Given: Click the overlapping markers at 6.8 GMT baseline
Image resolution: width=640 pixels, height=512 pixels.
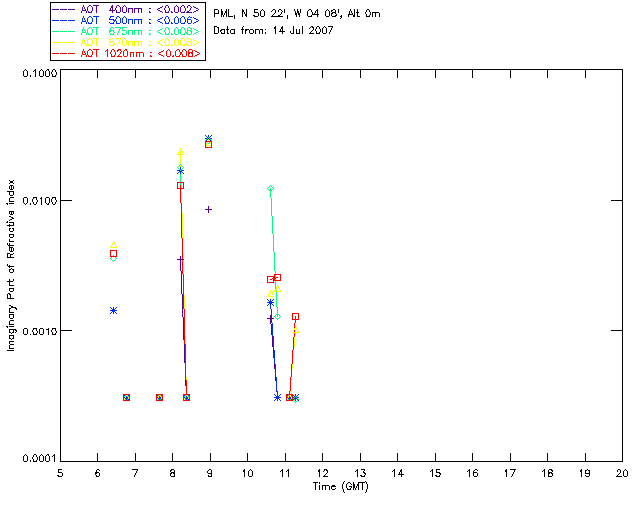Looking at the screenshot, I should [x=127, y=398].
